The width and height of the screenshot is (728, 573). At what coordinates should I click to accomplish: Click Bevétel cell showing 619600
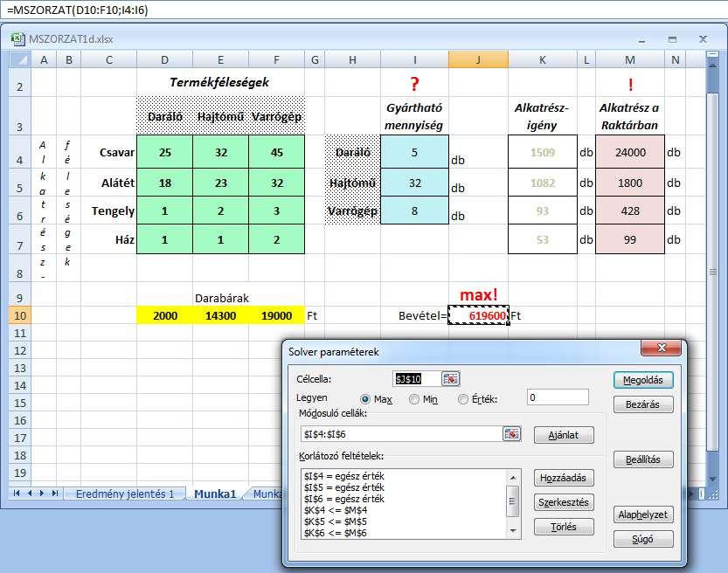[479, 315]
